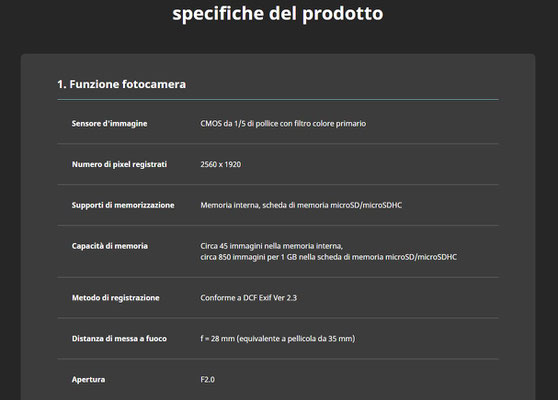Select the Memoria interna microSD/microSDHC value
The image size is (558, 400).
tap(301, 205)
